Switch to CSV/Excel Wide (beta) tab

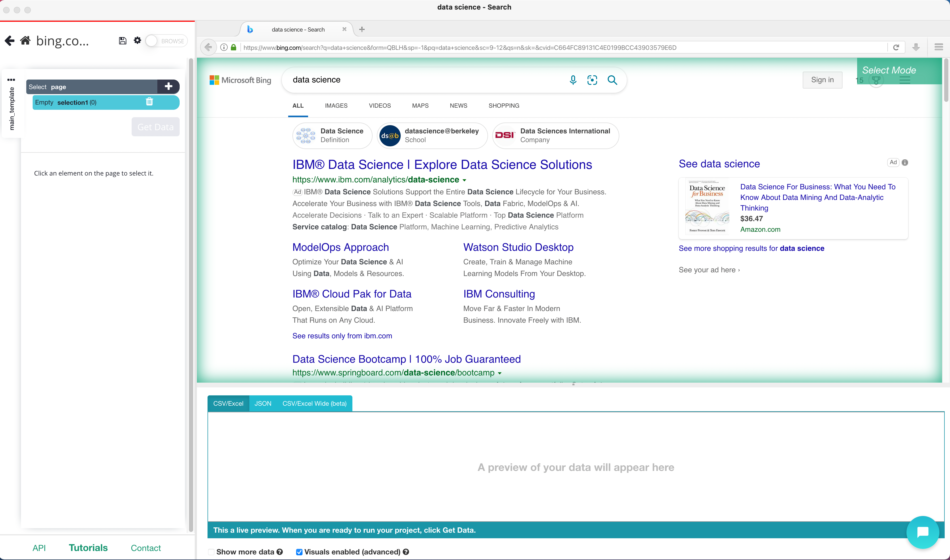pos(314,403)
